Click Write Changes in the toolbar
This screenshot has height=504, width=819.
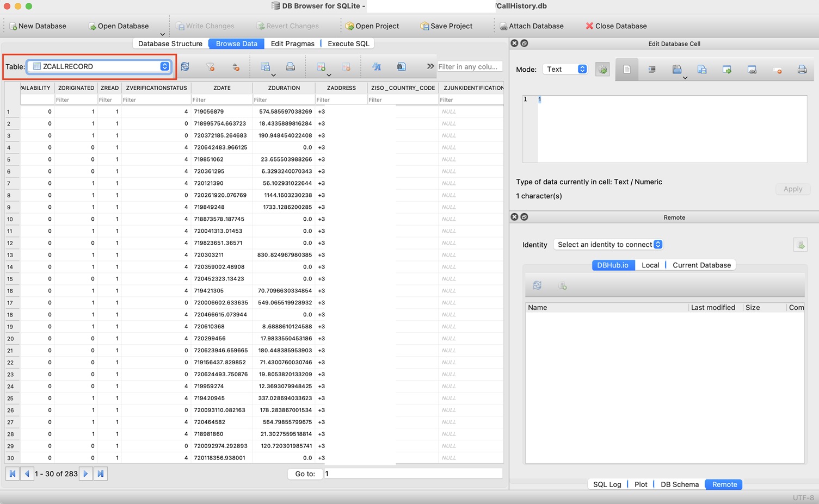(x=205, y=26)
